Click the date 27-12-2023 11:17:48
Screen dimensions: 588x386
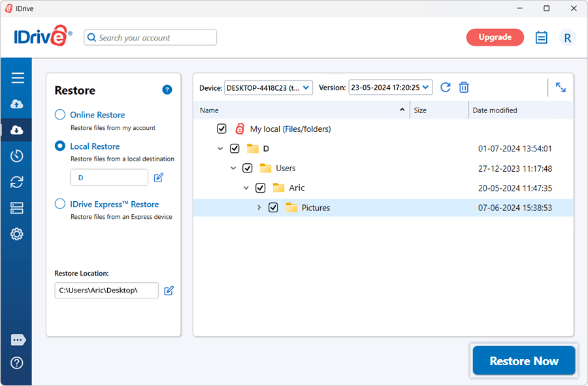[x=515, y=169]
